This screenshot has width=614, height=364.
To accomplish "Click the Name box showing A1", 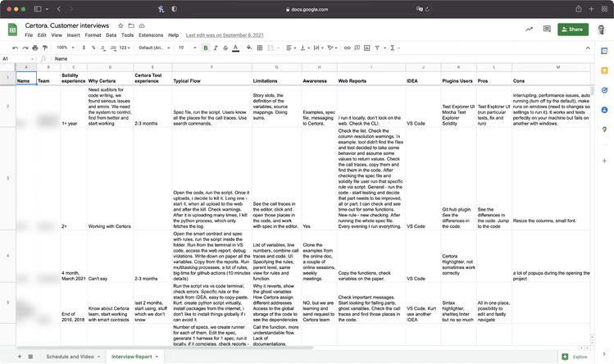I will 16,59.
